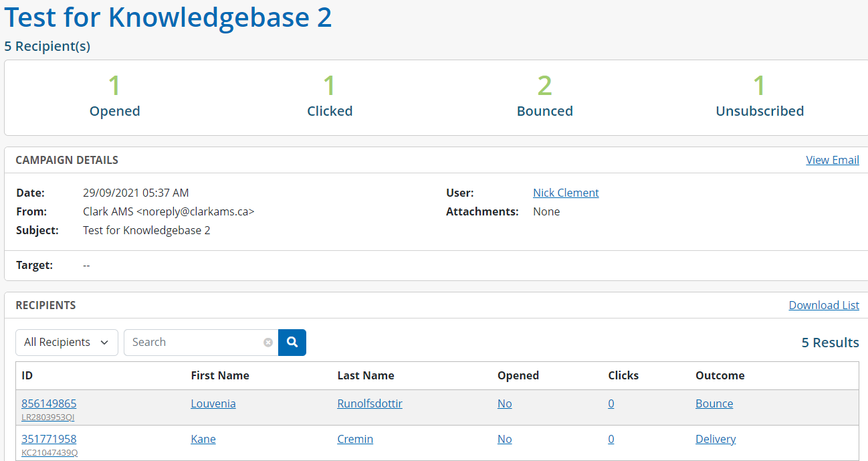868x461 pixels.
Task: Open recipient ID 351771958
Action: click(x=49, y=439)
